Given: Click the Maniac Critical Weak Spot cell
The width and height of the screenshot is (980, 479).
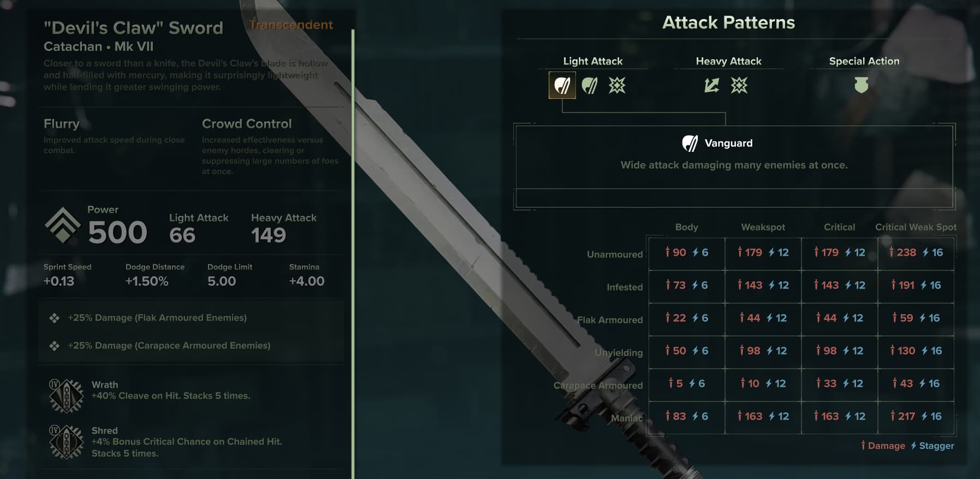Looking at the screenshot, I should click(x=916, y=417).
